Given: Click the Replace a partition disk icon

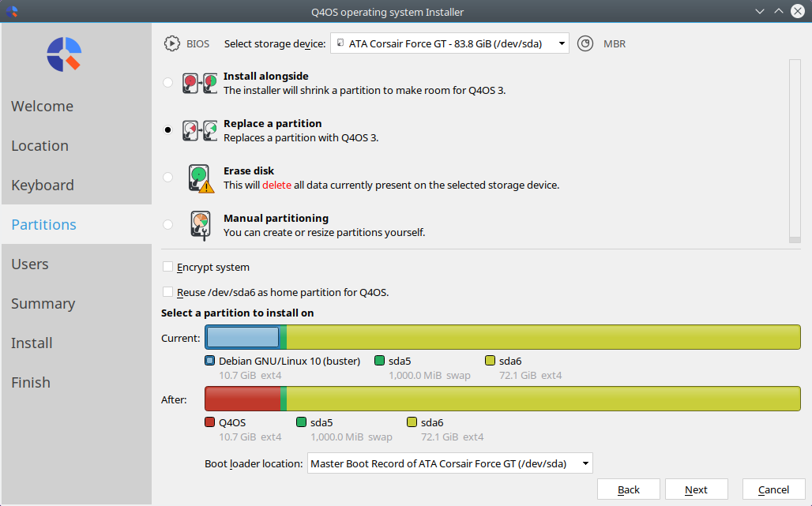Looking at the screenshot, I should click(199, 131).
